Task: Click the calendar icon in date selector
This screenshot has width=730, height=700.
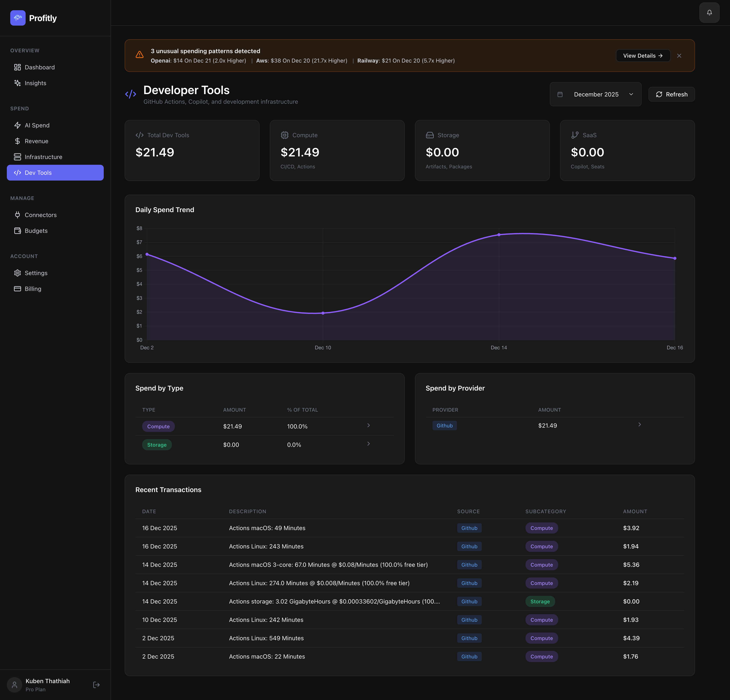Action: [x=560, y=94]
